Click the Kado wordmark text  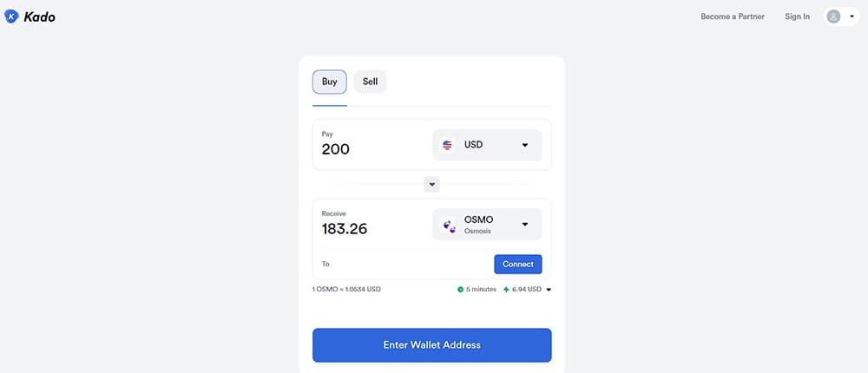click(39, 17)
